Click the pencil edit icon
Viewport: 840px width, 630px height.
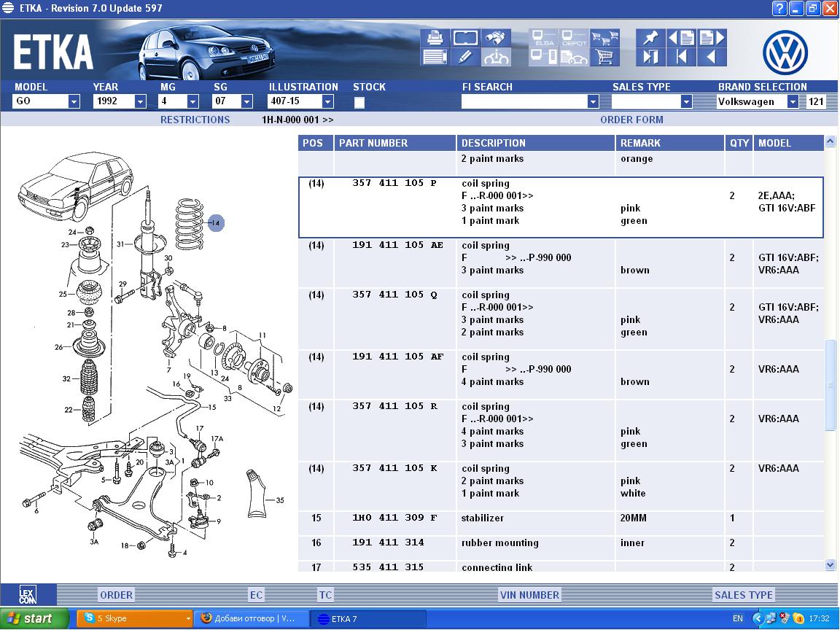(465, 57)
